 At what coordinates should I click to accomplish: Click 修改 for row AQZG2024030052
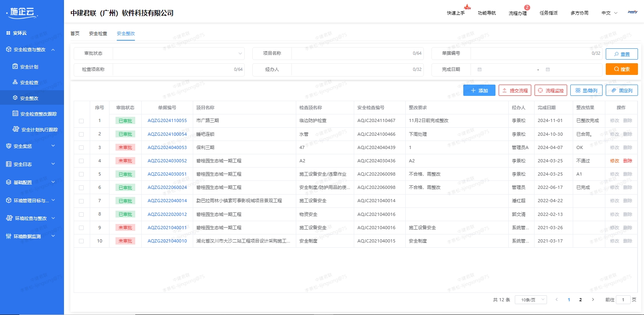(x=615, y=161)
